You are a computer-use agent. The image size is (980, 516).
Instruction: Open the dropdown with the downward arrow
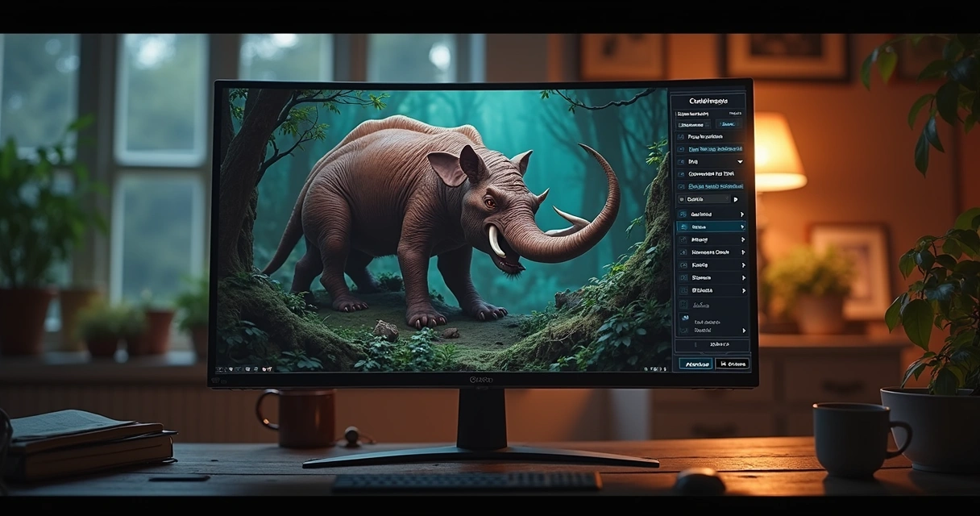pyautogui.click(x=740, y=161)
